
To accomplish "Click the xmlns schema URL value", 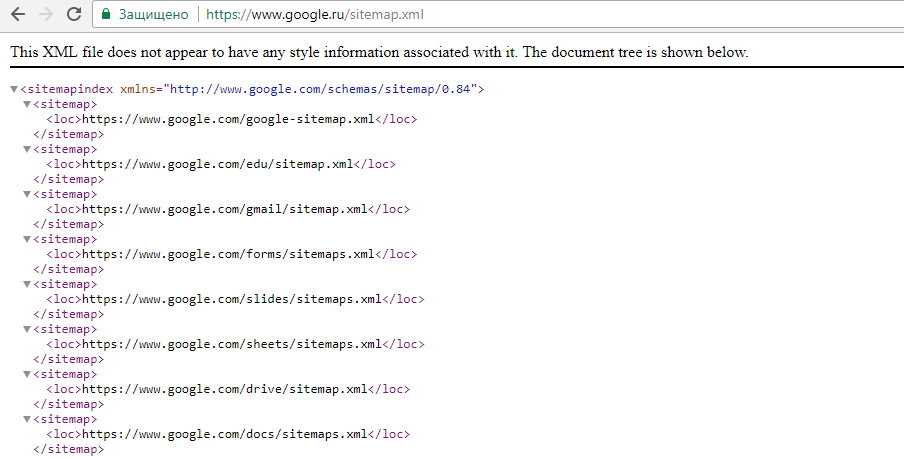I will click(321, 89).
